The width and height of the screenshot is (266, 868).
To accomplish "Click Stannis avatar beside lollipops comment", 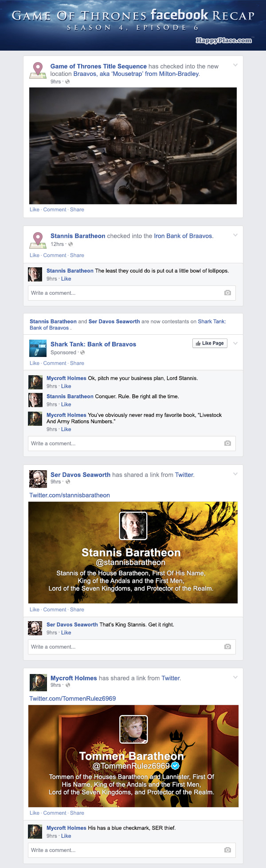I will pyautogui.click(x=35, y=274).
